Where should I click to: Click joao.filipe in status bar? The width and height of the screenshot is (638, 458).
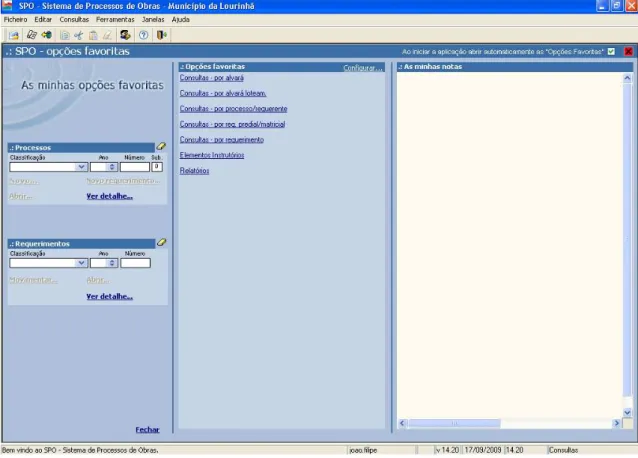coord(363,450)
